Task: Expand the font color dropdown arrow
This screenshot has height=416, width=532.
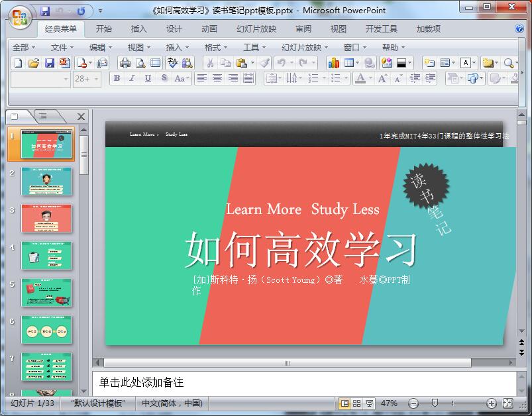Action: click(x=370, y=78)
